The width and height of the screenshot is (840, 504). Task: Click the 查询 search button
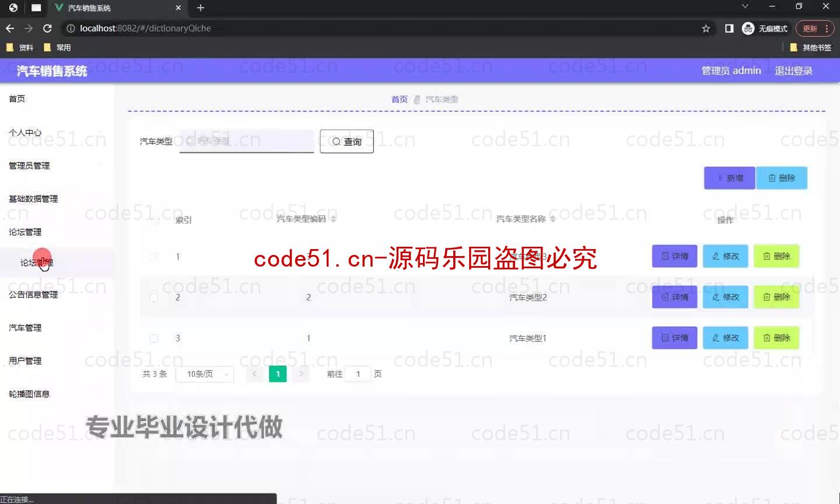[x=346, y=142]
